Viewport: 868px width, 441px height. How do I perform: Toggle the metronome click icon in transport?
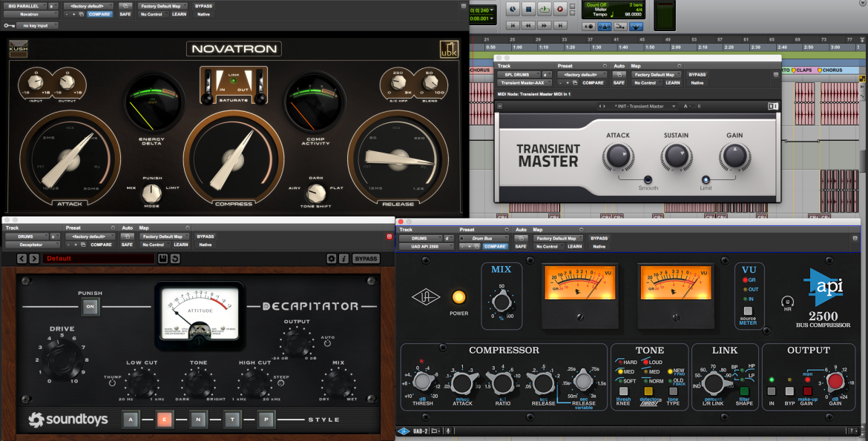pos(605,27)
